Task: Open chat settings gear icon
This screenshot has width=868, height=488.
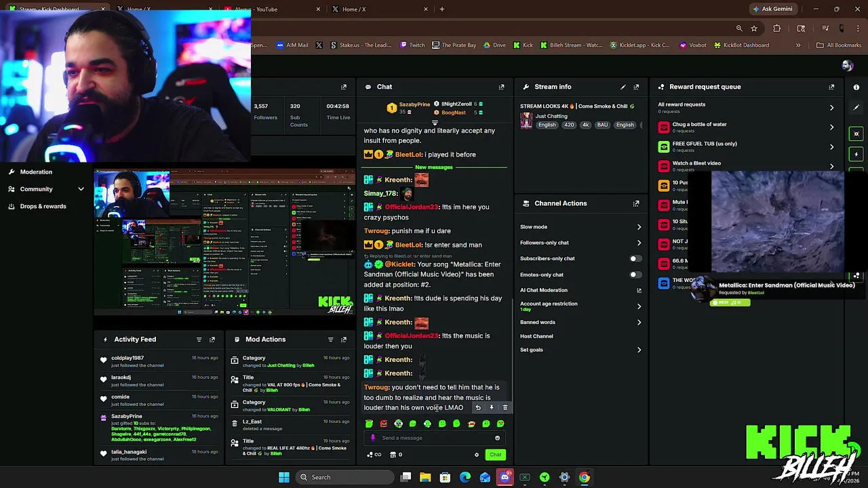Action: (x=477, y=455)
